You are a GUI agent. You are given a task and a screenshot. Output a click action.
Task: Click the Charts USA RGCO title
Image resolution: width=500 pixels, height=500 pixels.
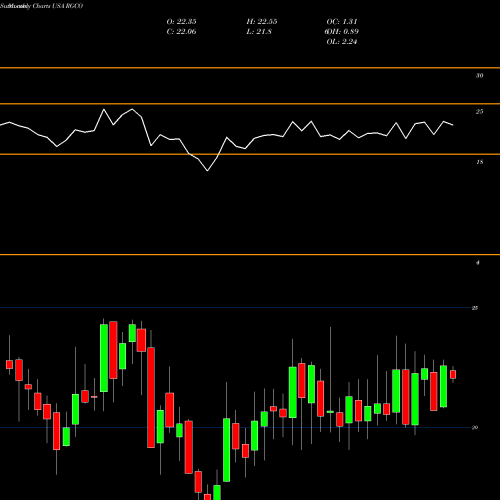pyautogui.click(x=58, y=6)
